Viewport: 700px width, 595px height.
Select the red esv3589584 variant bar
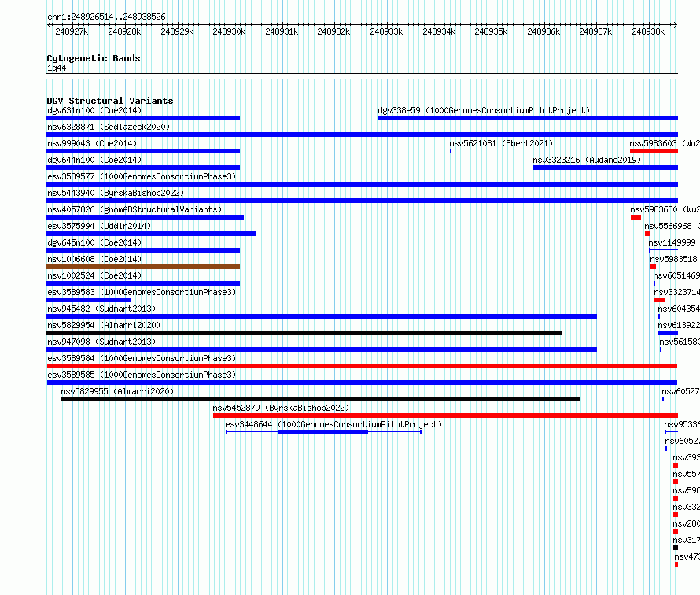coord(362,366)
